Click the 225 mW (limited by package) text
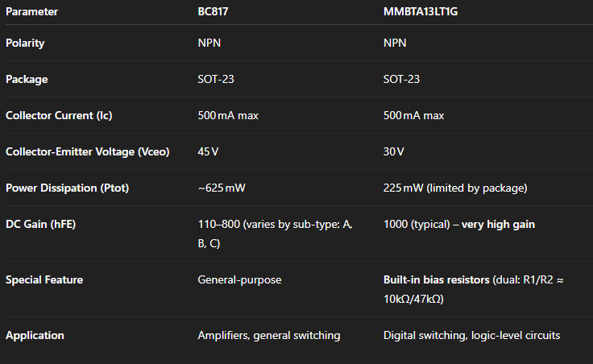Image resolution: width=593 pixels, height=364 pixels. click(455, 188)
